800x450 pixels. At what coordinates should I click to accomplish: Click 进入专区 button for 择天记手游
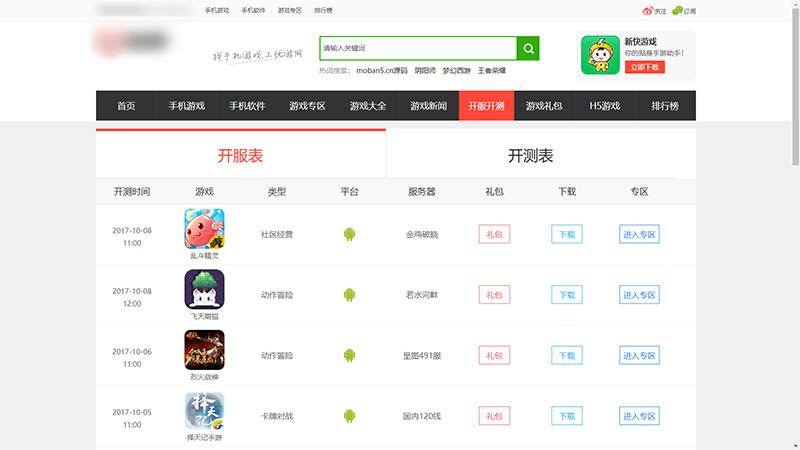pos(639,416)
